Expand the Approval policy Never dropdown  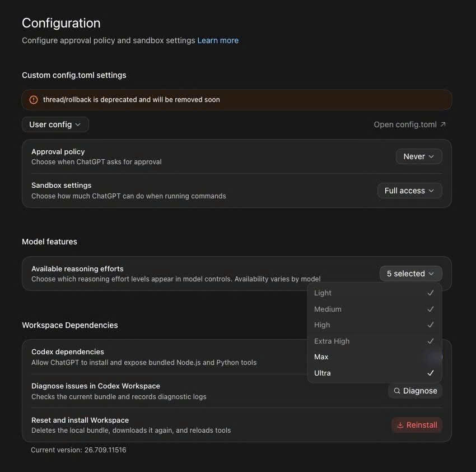pos(419,156)
